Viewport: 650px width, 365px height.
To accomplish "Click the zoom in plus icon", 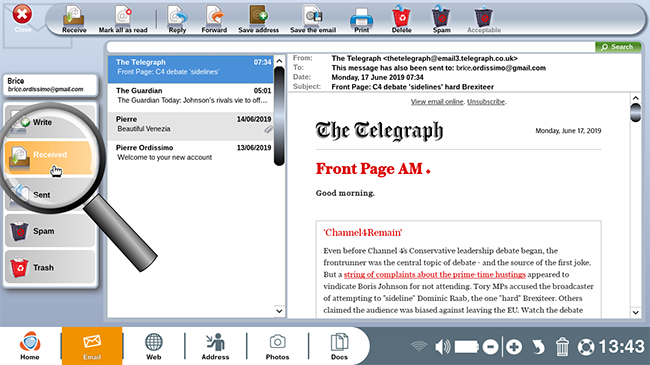I will [514, 346].
